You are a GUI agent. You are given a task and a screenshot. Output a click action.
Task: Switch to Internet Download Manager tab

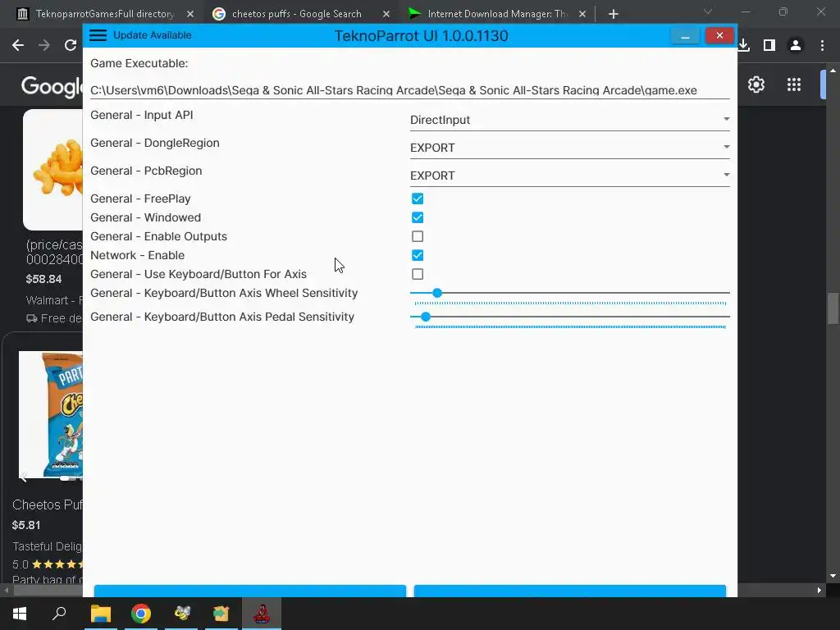(497, 14)
